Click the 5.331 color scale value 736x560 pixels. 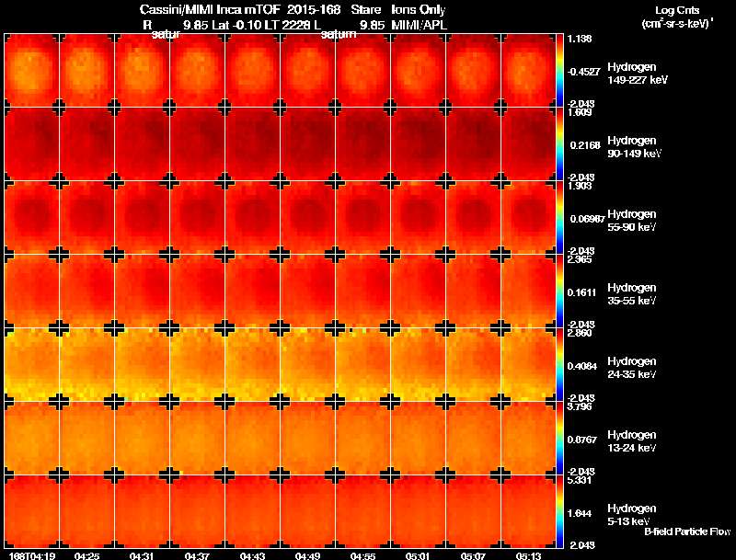point(580,480)
